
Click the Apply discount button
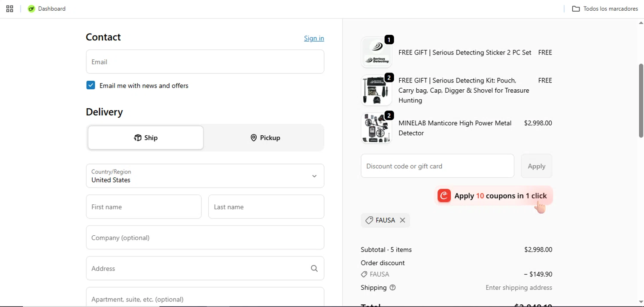[x=537, y=166]
